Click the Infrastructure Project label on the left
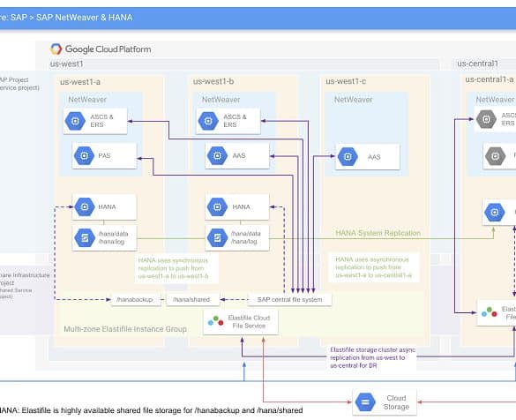Screen dimensions: 516x420 [x=25, y=285]
